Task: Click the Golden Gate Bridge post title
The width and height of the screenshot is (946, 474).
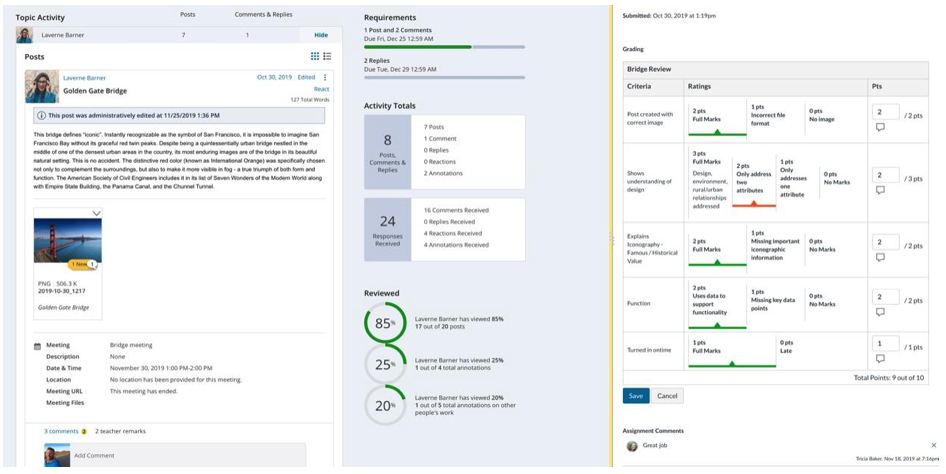Action: point(95,91)
